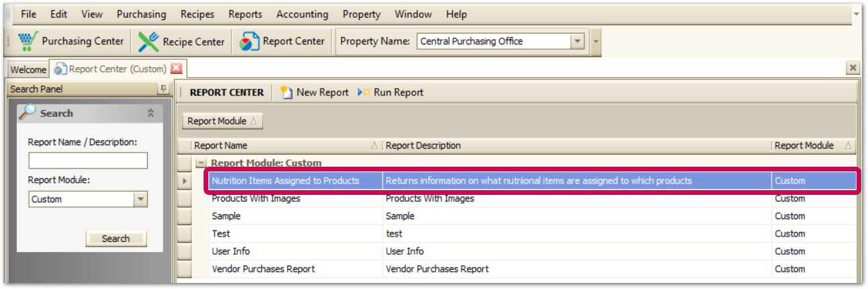Click row selector beside User Info
This screenshot has width=868, height=289.
pos(184,251)
